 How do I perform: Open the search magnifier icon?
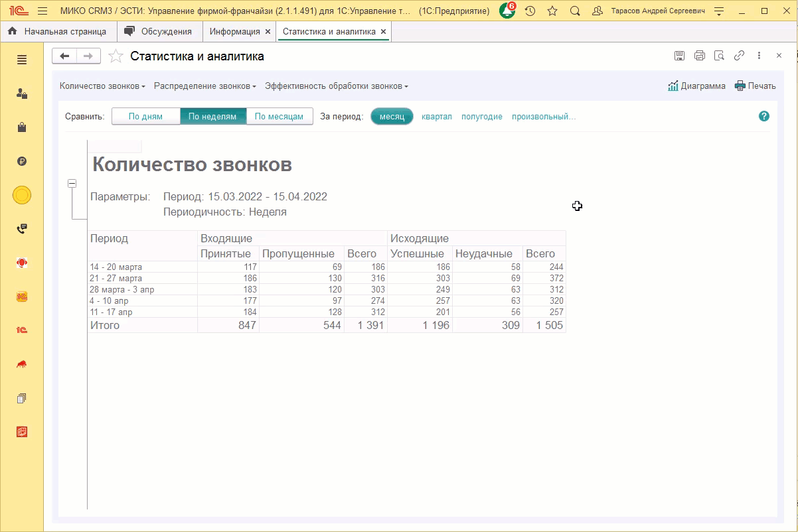575,11
